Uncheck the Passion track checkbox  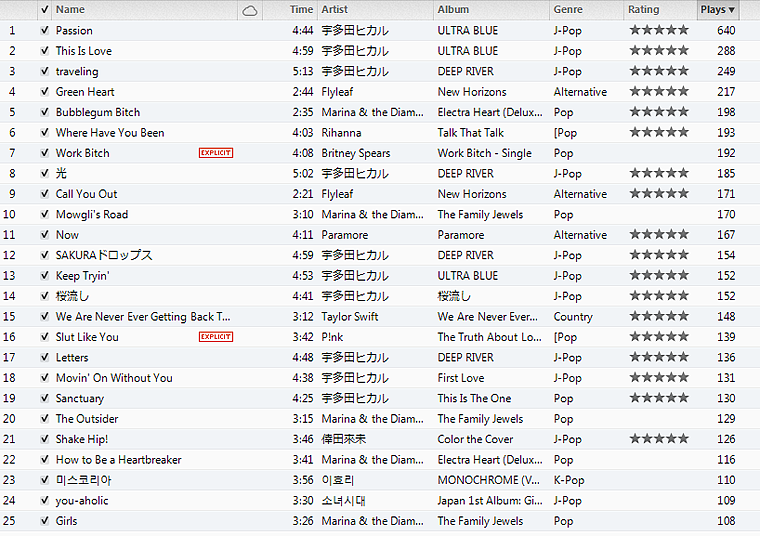point(45,31)
